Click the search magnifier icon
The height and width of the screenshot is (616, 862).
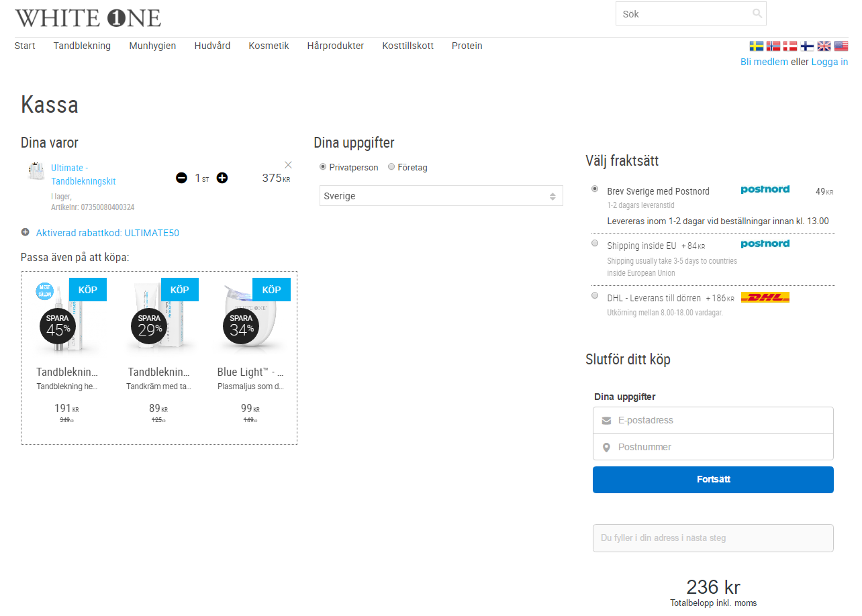757,13
